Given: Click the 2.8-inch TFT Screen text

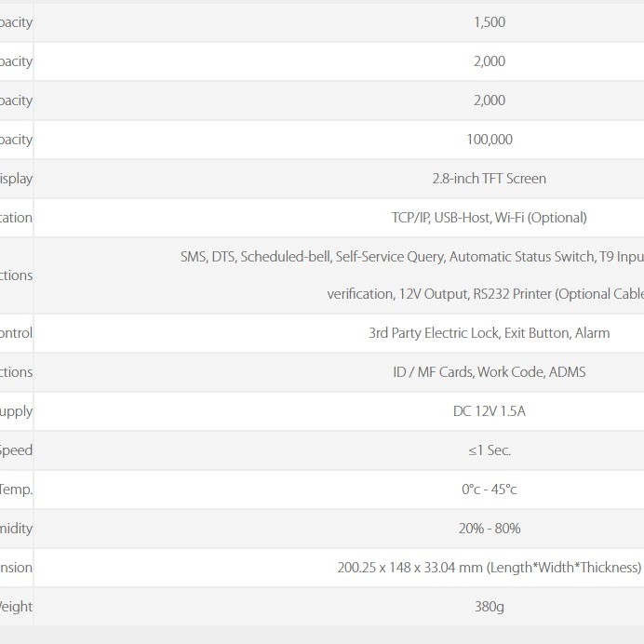Looking at the screenshot, I should pos(489,179).
